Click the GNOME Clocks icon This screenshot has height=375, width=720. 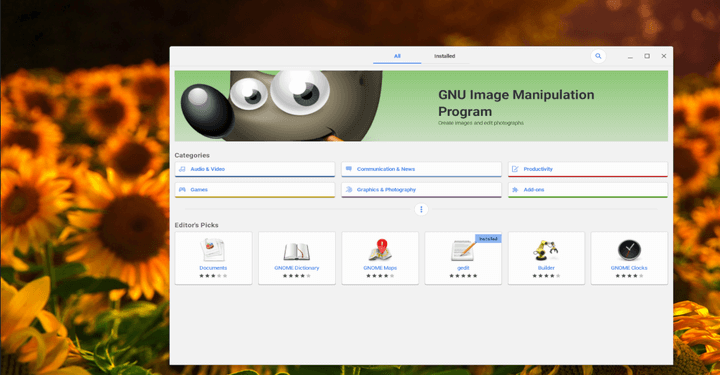[629, 250]
